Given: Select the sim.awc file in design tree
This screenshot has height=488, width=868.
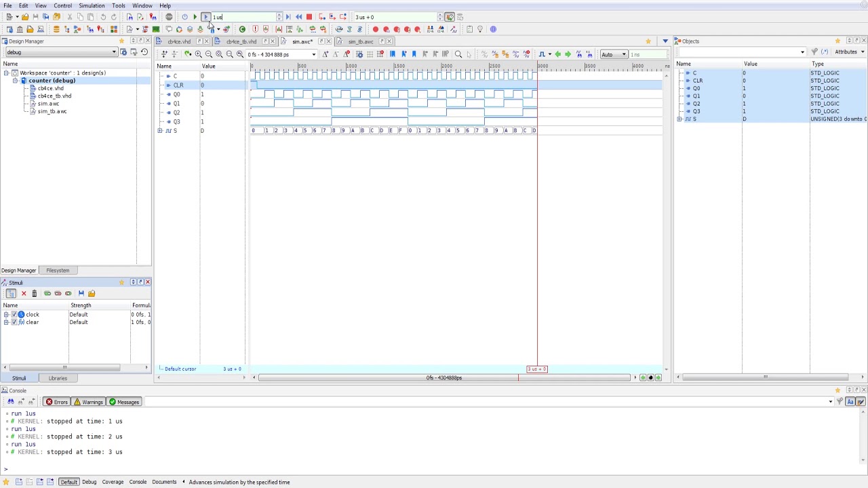Looking at the screenshot, I should (x=48, y=104).
